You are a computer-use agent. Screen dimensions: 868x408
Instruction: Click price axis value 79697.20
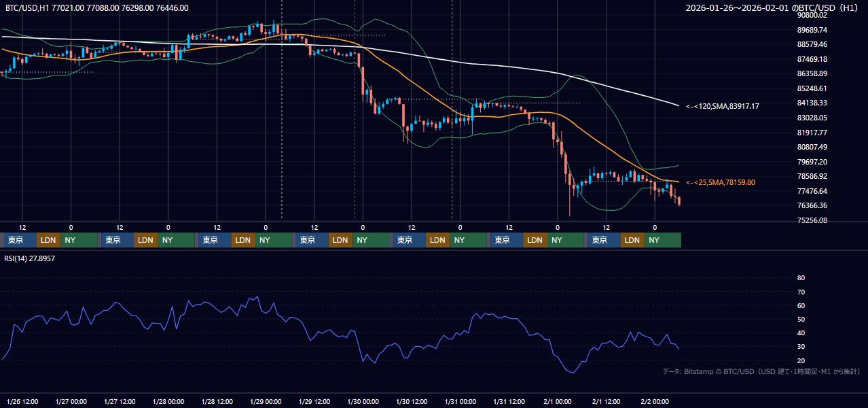coord(812,162)
